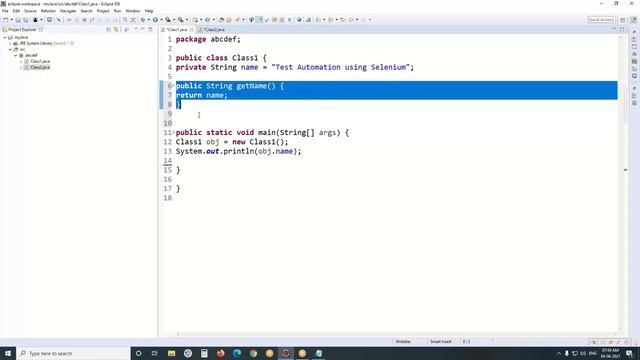Click the 'Smart Insert' status bar entry
This screenshot has width=640, height=360.
440,342
